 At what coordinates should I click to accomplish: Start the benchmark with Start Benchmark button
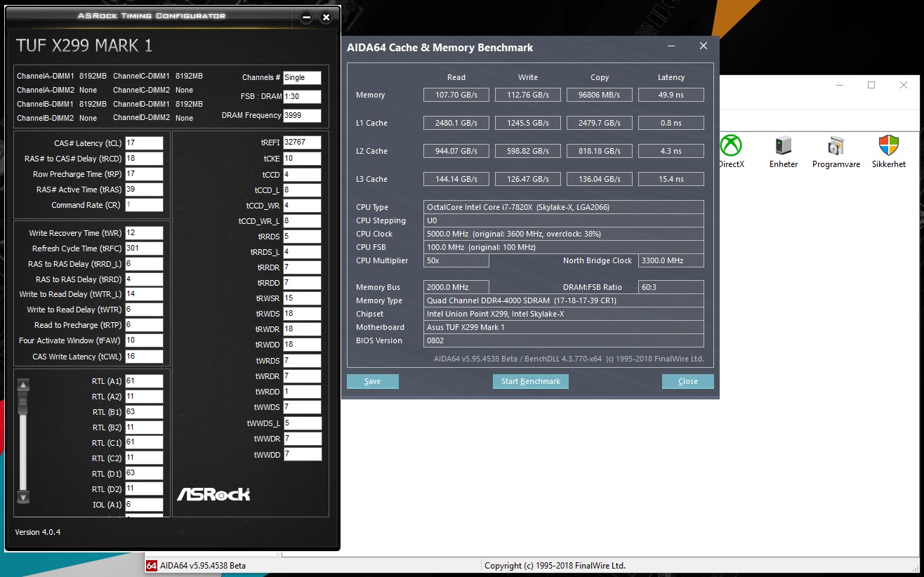coord(531,381)
